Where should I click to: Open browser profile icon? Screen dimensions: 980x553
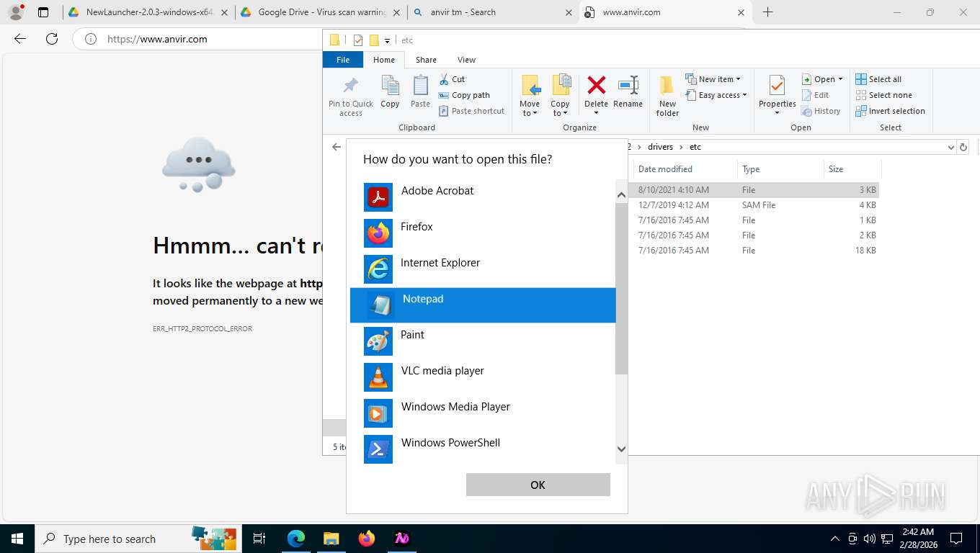tap(16, 12)
